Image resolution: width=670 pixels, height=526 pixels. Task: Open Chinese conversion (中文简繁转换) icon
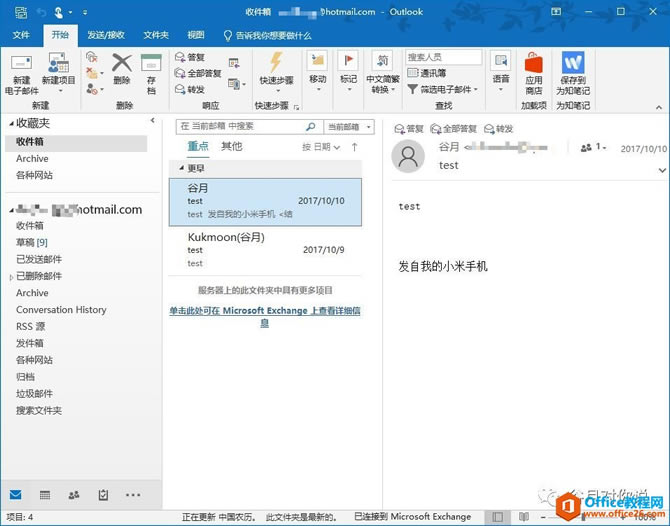point(382,61)
